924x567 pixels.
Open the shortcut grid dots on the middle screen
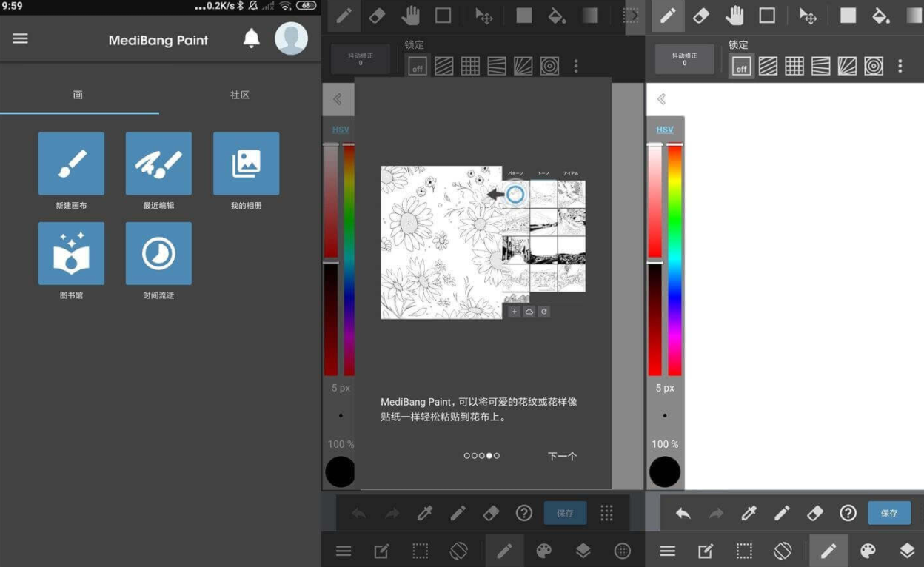606,513
